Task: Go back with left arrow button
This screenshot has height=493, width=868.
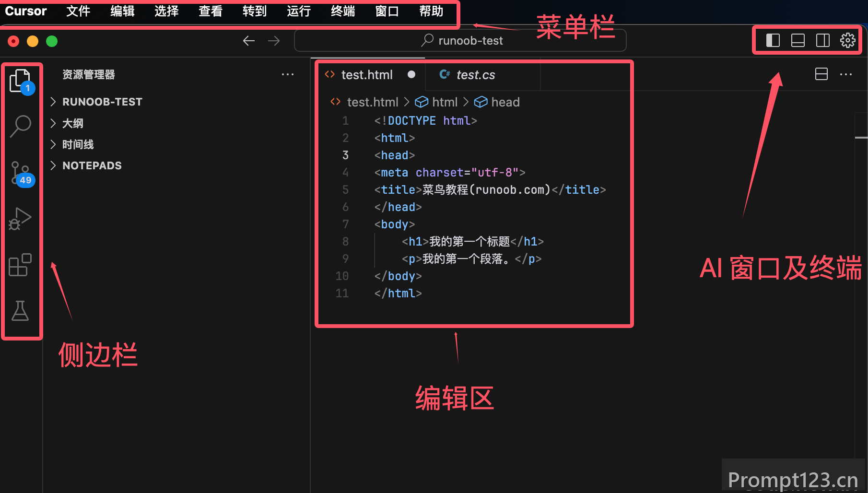Action: click(x=248, y=41)
